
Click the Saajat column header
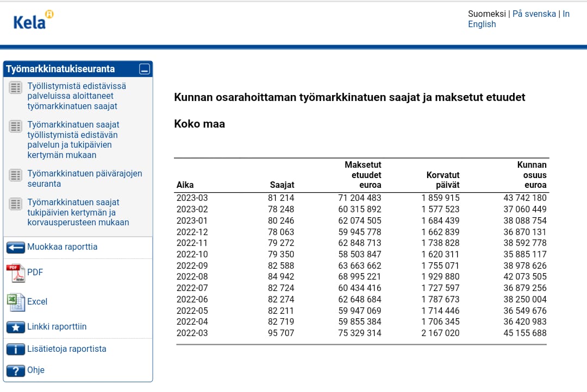[282, 185]
